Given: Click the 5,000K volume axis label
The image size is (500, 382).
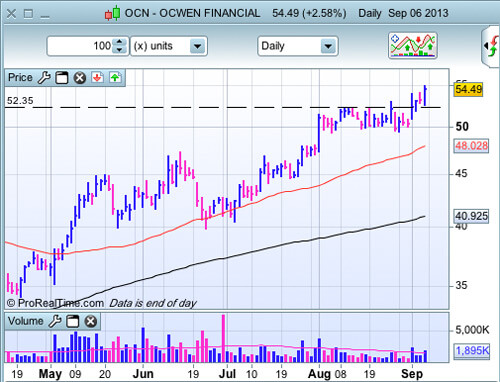Looking at the screenshot, I should 472,330.
